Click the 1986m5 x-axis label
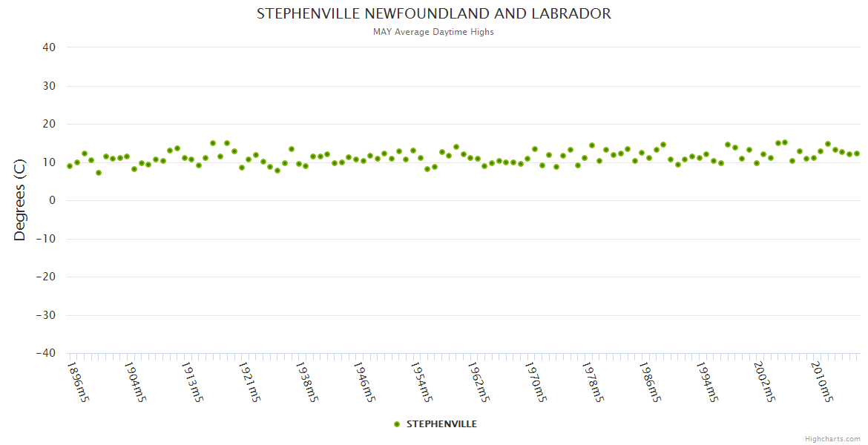The width and height of the screenshot is (868, 445). pyautogui.click(x=650, y=382)
